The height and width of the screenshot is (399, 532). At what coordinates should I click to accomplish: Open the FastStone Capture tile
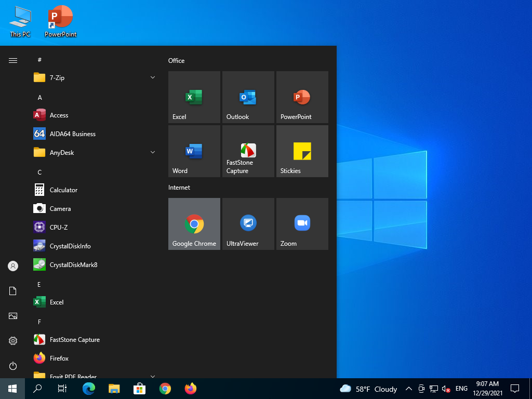pos(248,151)
